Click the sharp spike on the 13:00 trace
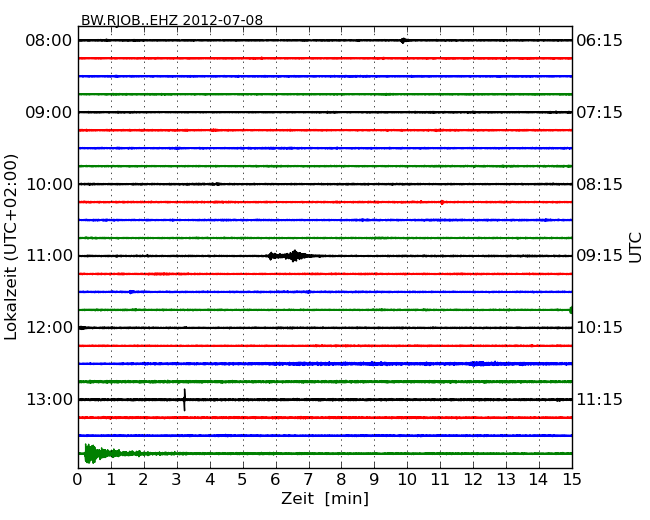Viewport: 650px width, 520px height. tap(184, 400)
